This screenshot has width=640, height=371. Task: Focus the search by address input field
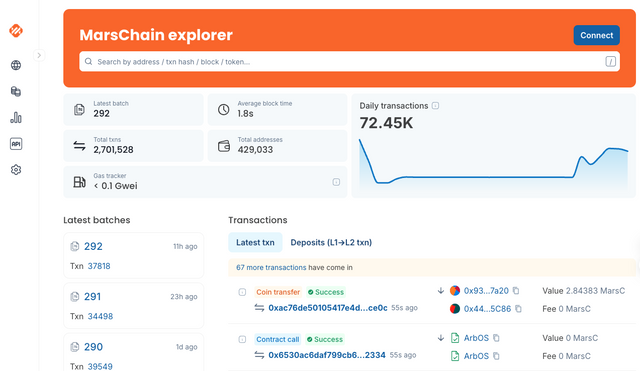349,62
